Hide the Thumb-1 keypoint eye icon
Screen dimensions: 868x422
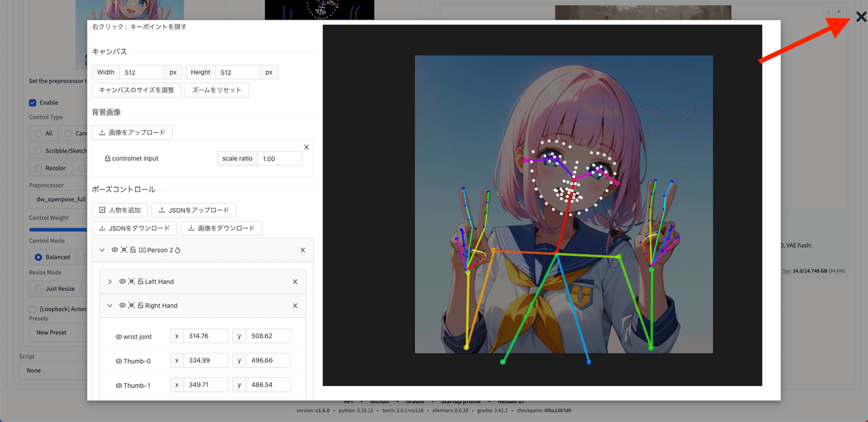tap(119, 385)
